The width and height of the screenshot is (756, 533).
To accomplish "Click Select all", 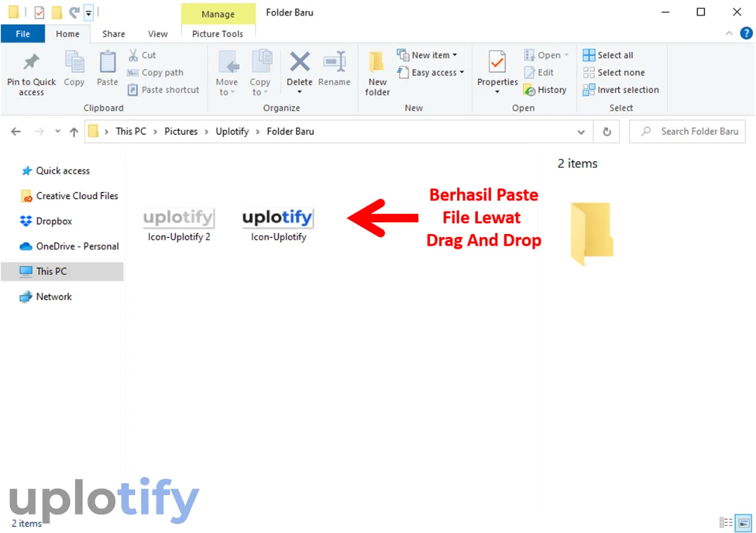I will point(608,55).
